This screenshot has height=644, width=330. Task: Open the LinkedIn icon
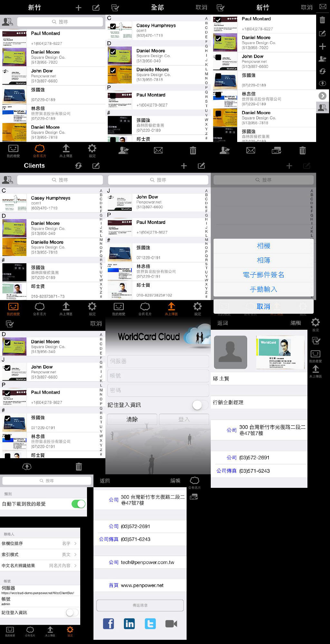pos(129,624)
